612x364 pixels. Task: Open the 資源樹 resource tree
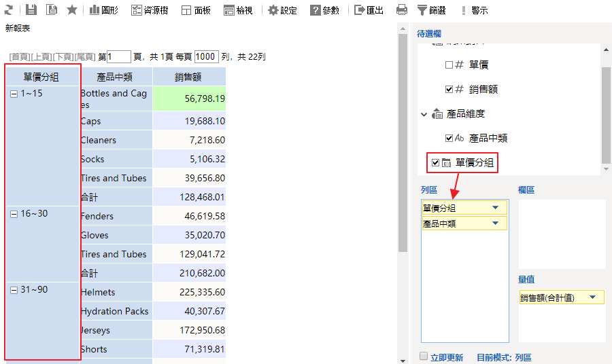click(150, 10)
